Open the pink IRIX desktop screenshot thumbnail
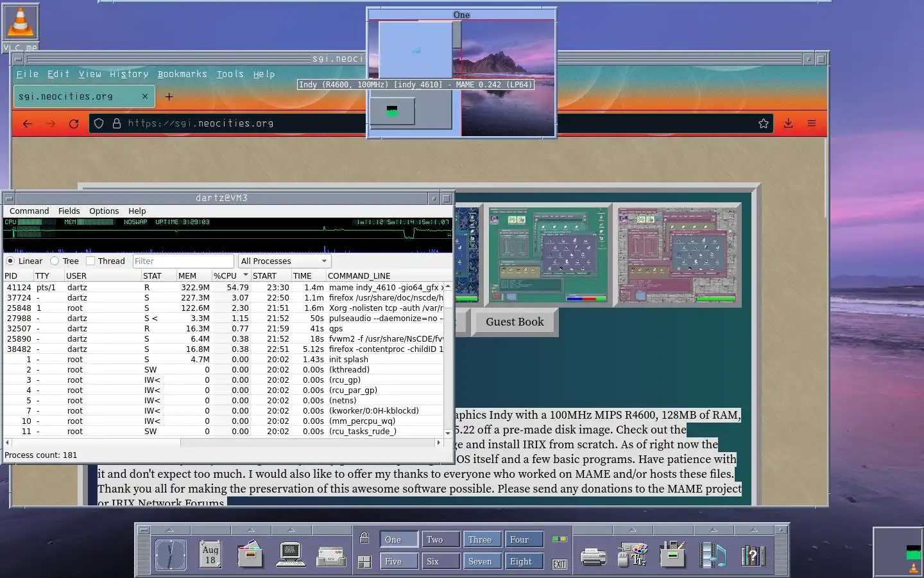Screen dimensions: 924x578 (x=677, y=256)
